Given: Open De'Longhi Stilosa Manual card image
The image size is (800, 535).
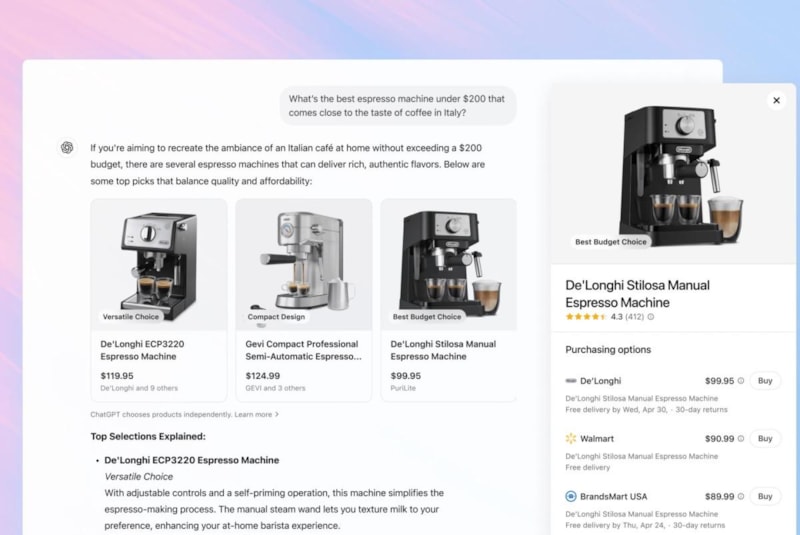Looking at the screenshot, I should tap(448, 265).
